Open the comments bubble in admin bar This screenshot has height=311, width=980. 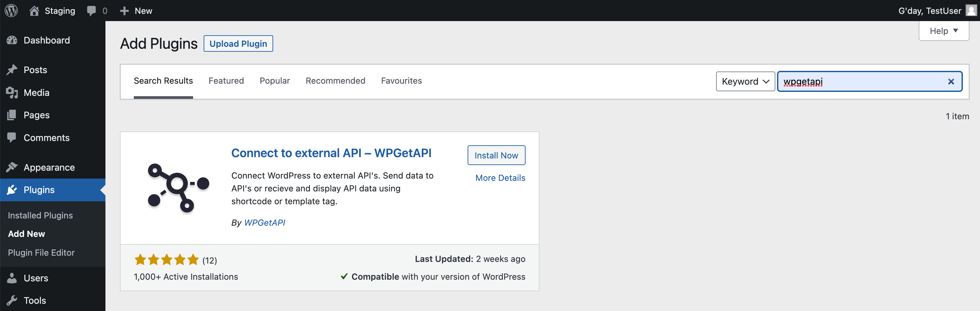(x=91, y=11)
